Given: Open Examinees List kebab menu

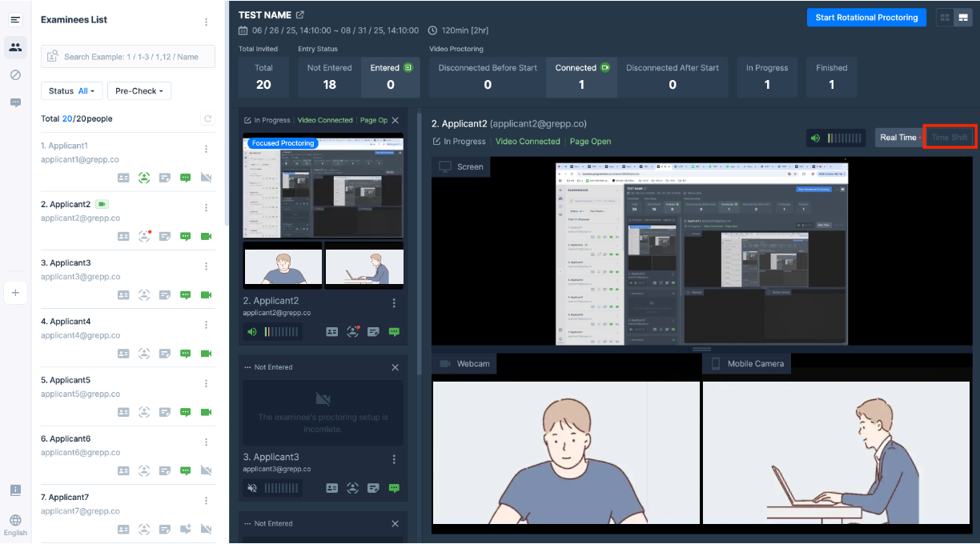Looking at the screenshot, I should (x=206, y=22).
